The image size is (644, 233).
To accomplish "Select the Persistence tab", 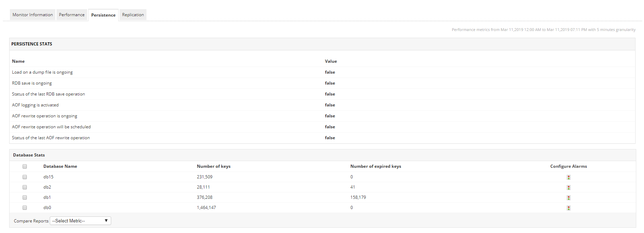I will click(103, 15).
